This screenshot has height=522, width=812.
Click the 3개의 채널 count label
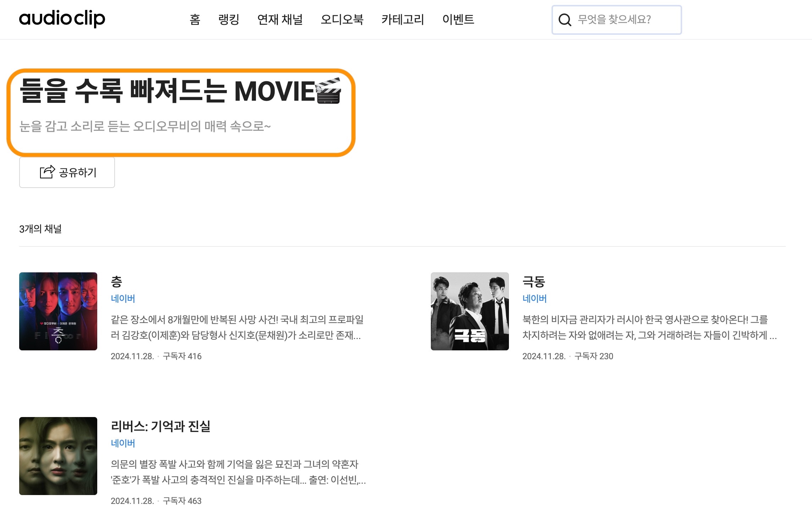coord(40,229)
